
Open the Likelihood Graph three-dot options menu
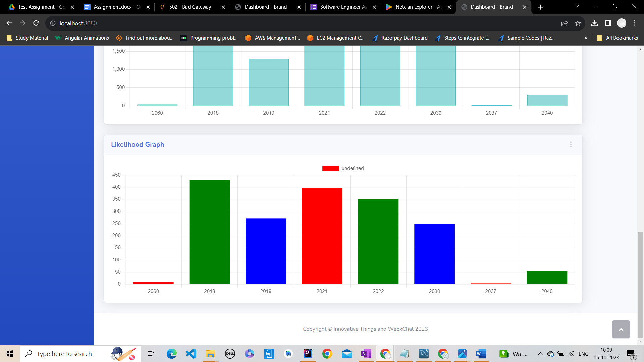pos(571,144)
